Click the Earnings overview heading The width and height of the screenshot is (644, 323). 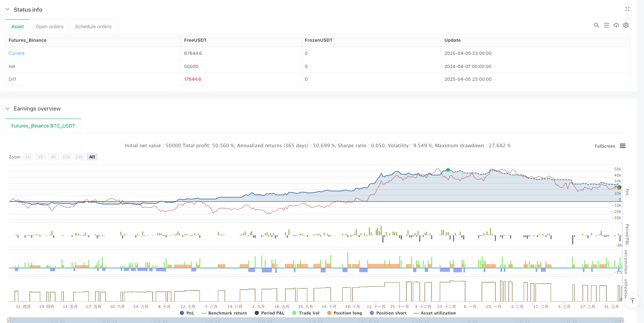coord(37,109)
